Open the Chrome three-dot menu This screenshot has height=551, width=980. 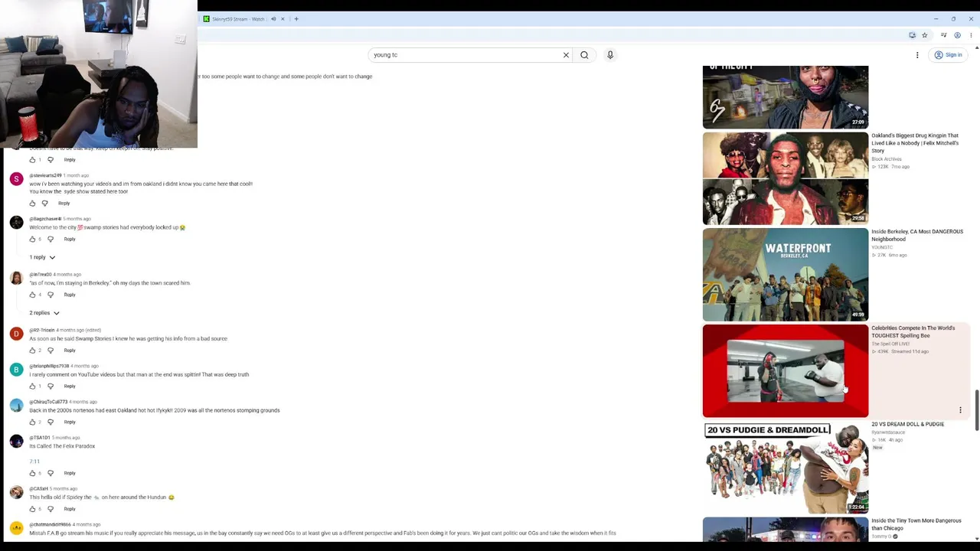tap(971, 35)
